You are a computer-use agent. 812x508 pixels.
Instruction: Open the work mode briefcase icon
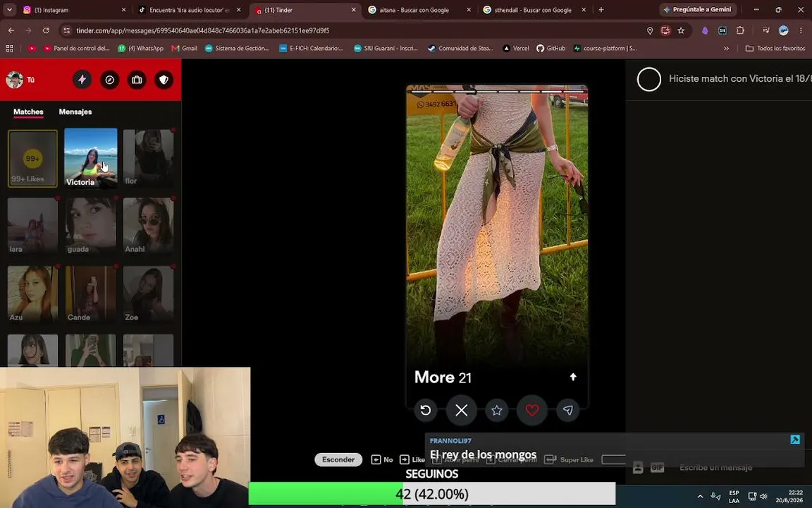(x=137, y=80)
